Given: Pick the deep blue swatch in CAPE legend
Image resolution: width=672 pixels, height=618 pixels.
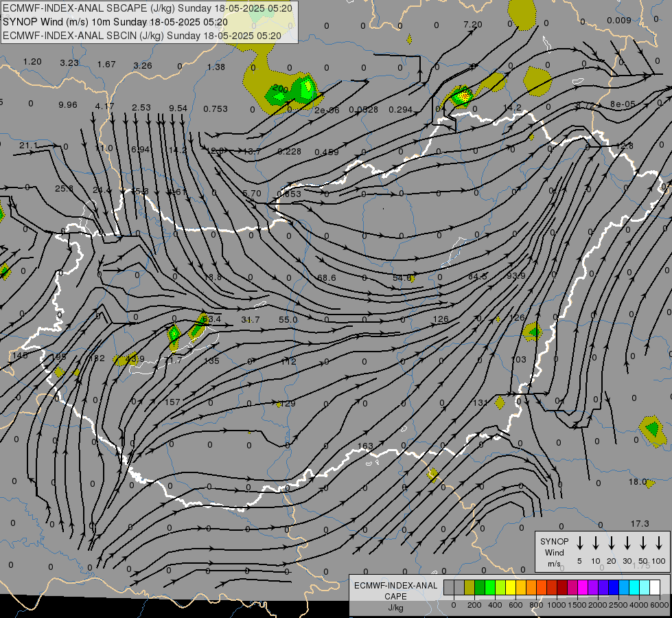Looking at the screenshot, I should (x=613, y=588).
